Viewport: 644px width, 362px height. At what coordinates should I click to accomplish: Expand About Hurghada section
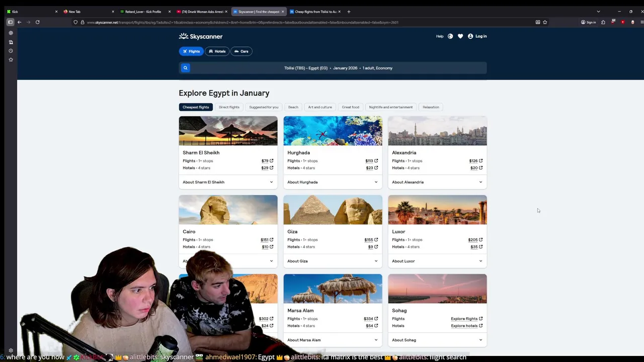point(333,182)
